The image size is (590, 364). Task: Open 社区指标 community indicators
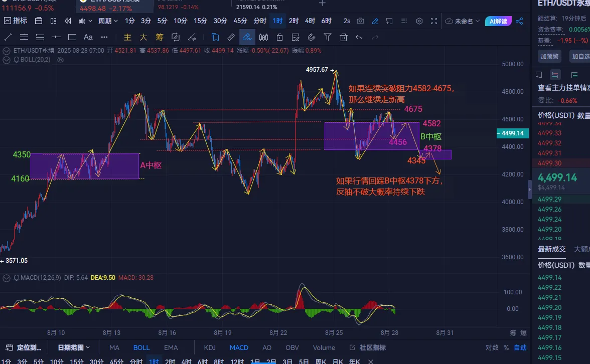coord(368,347)
